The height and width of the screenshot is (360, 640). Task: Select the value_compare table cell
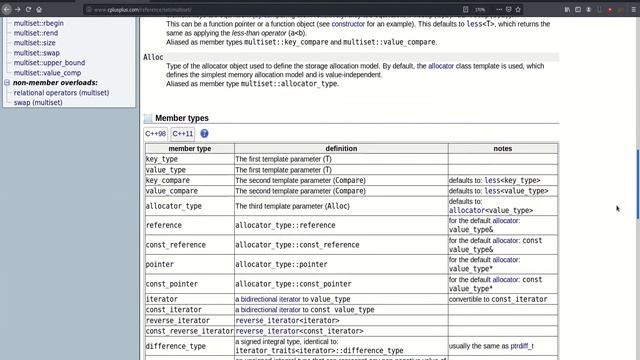coord(190,191)
